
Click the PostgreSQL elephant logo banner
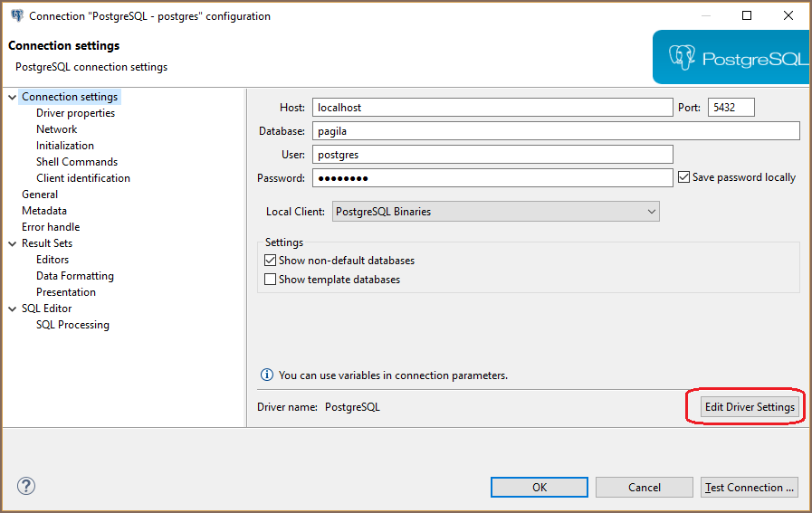click(731, 58)
